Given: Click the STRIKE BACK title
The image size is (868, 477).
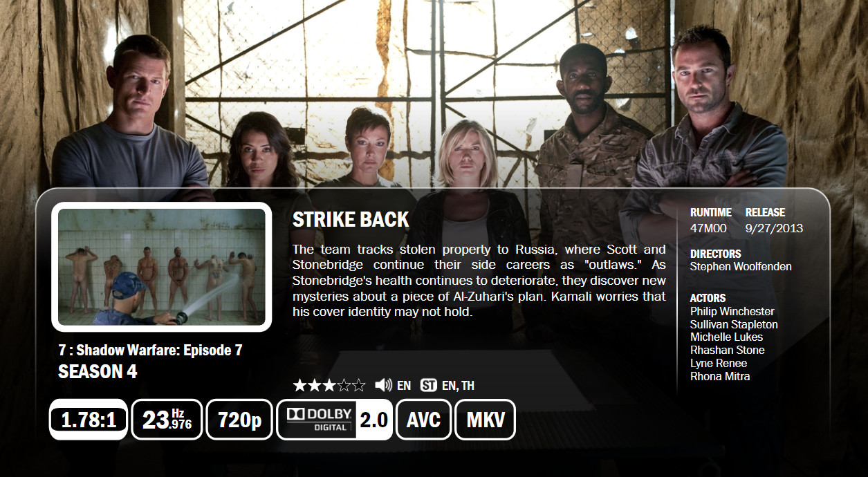Looking at the screenshot, I should (351, 220).
